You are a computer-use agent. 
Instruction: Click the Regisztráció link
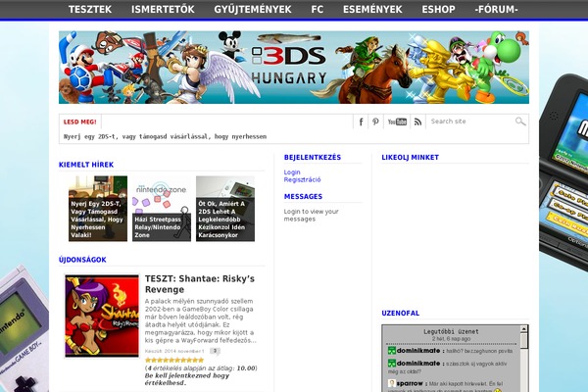[302, 179]
